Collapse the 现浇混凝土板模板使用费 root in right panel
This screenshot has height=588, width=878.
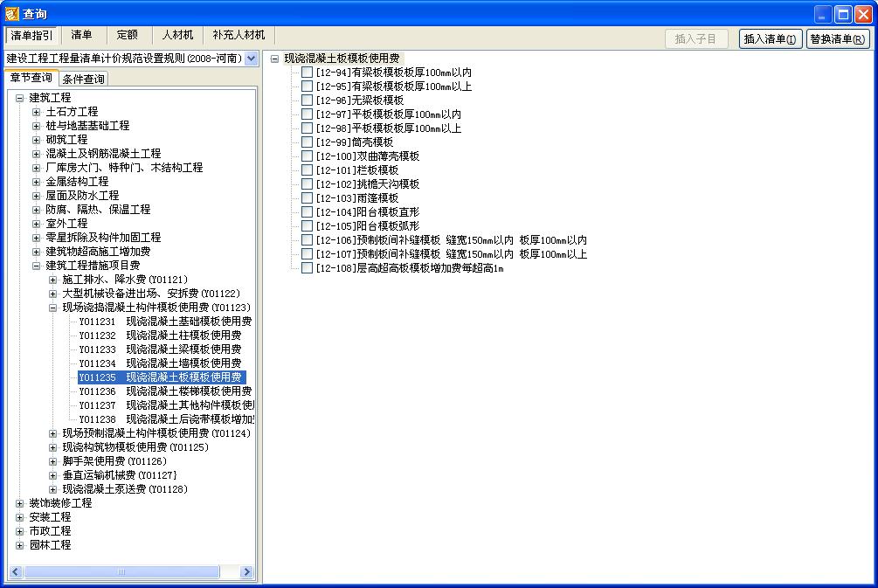275,59
